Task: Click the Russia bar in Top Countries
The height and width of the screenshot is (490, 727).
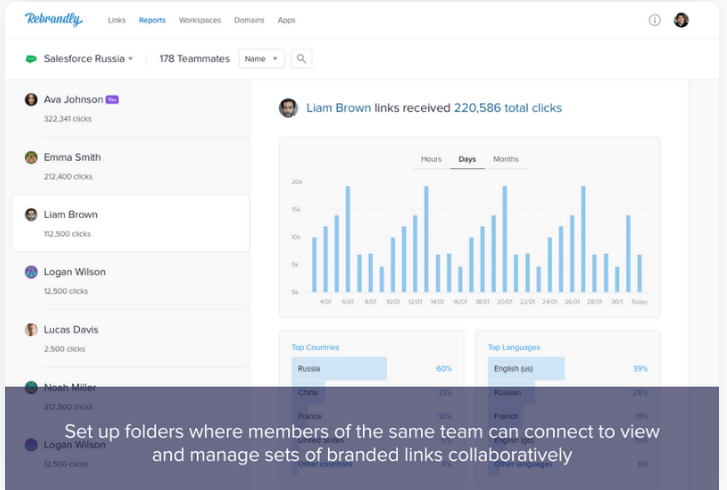Action: click(339, 368)
